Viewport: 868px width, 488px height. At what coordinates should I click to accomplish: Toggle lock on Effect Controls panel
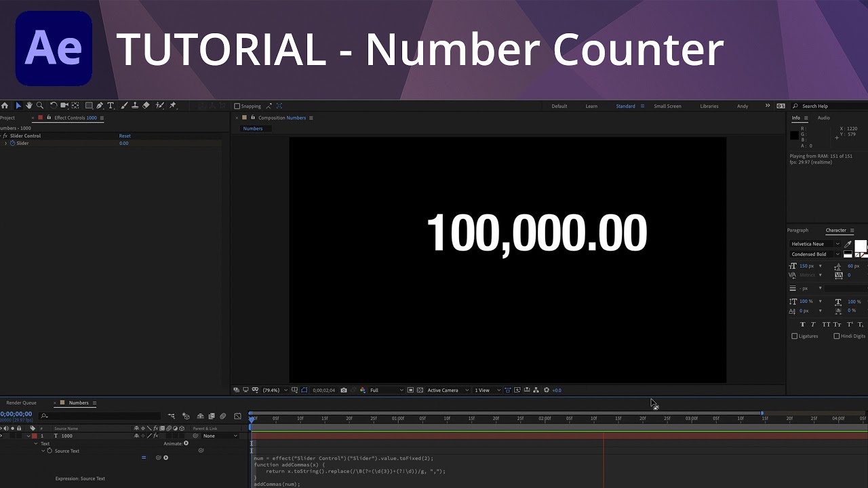pos(49,118)
